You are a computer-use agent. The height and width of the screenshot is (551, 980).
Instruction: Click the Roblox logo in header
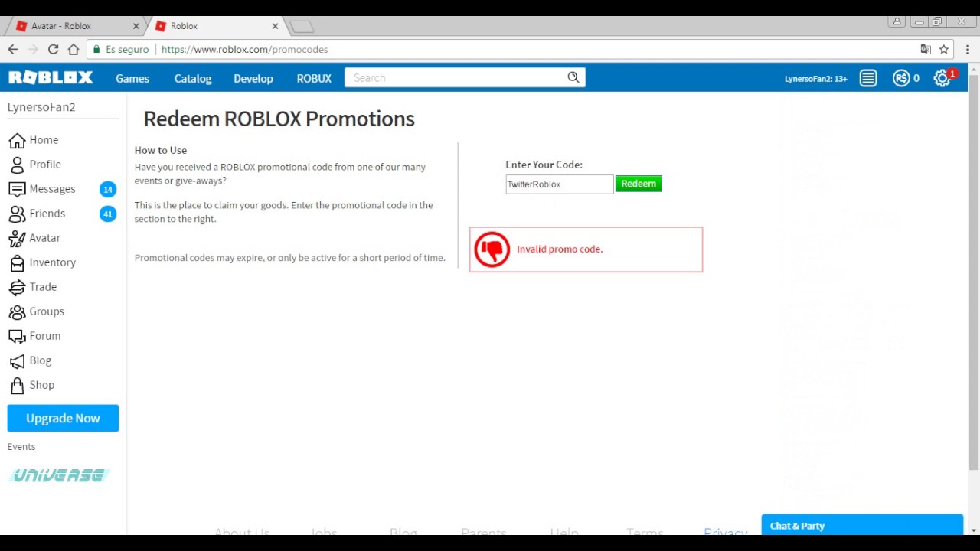click(x=51, y=78)
